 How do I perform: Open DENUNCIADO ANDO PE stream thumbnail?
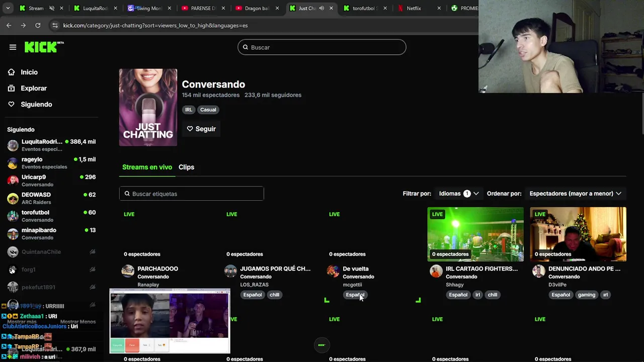point(578,234)
